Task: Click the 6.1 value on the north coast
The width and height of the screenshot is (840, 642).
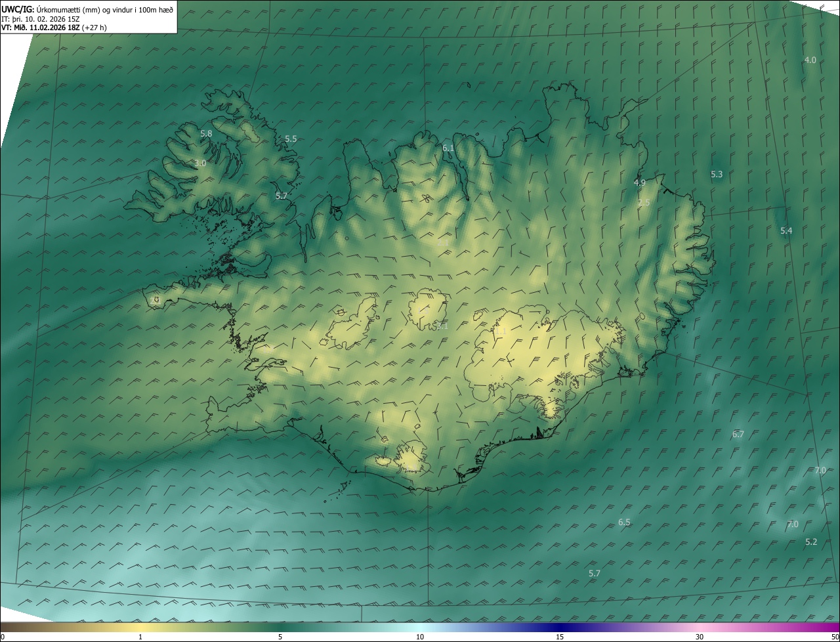Action: (448, 148)
